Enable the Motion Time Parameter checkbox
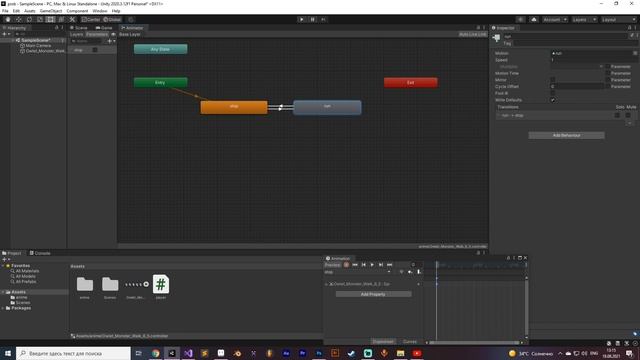Image resolution: width=640 pixels, height=360 pixels. click(x=608, y=73)
